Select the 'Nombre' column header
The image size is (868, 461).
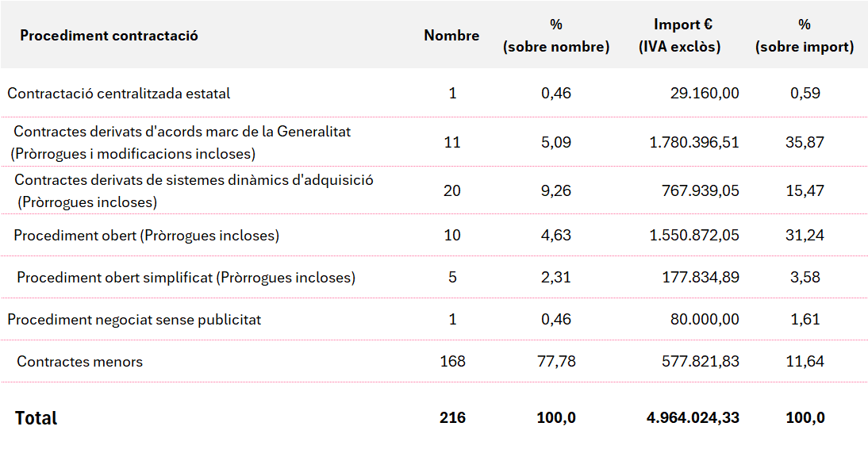point(451,36)
